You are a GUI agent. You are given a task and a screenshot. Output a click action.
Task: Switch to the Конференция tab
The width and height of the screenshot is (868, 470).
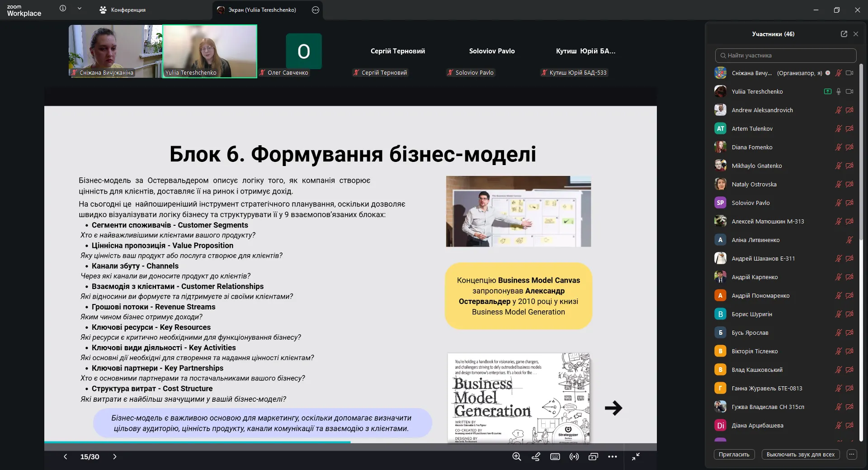pos(123,9)
